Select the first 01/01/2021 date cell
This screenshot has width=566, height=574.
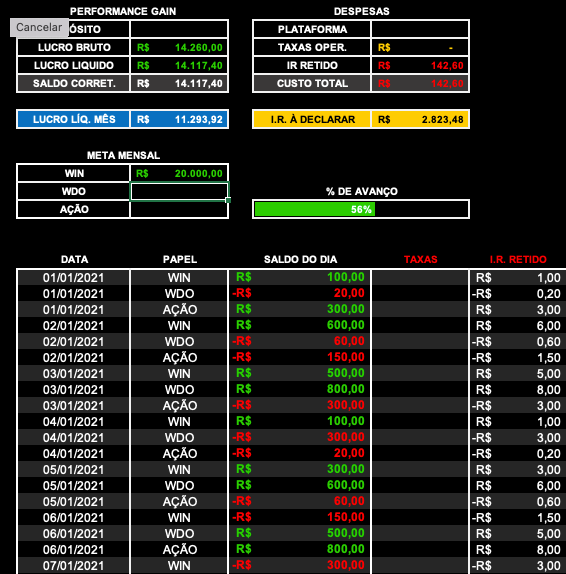(x=73, y=278)
